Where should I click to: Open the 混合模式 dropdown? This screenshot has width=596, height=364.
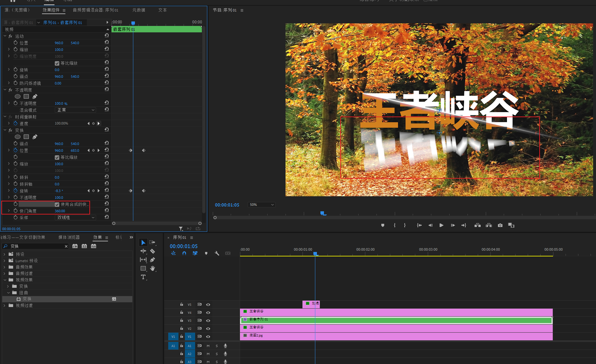click(x=76, y=110)
